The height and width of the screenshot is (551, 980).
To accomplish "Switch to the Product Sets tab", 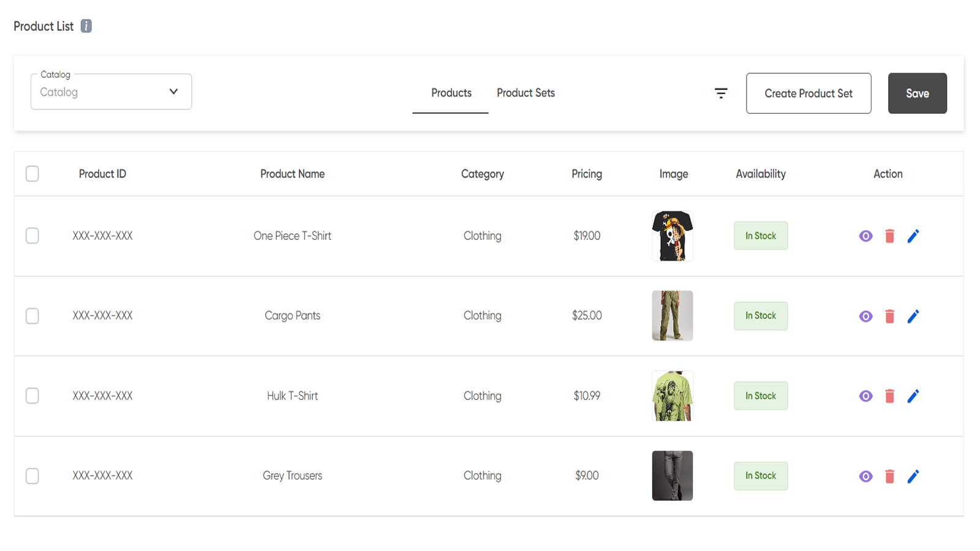I will pos(526,93).
